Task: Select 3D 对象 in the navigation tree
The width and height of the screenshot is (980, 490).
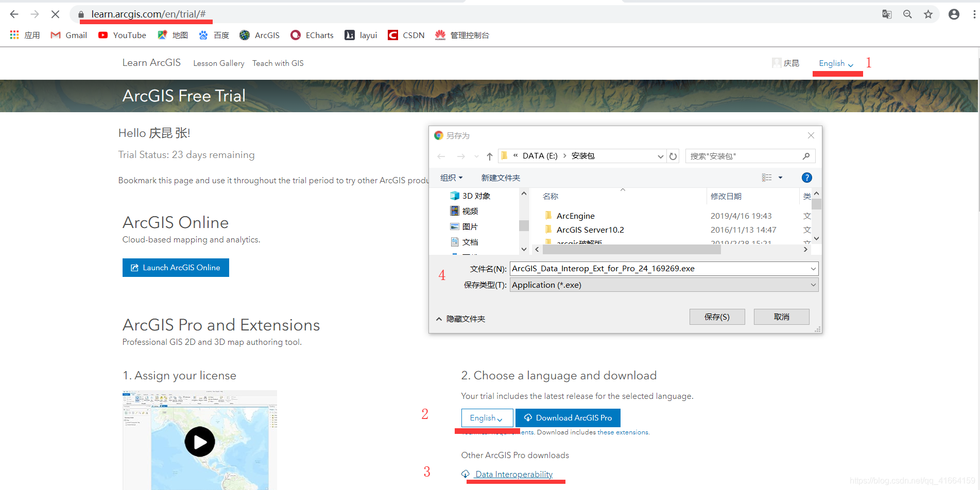Action: point(470,196)
